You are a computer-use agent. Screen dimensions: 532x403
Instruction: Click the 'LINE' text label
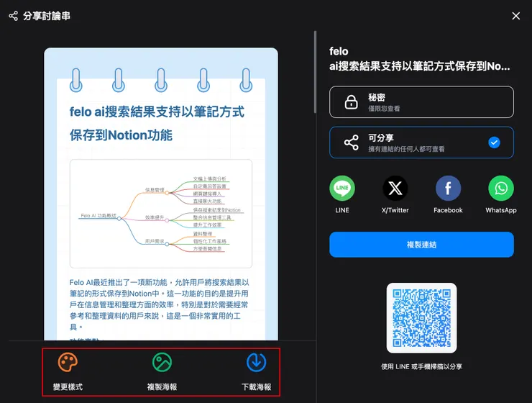342,210
